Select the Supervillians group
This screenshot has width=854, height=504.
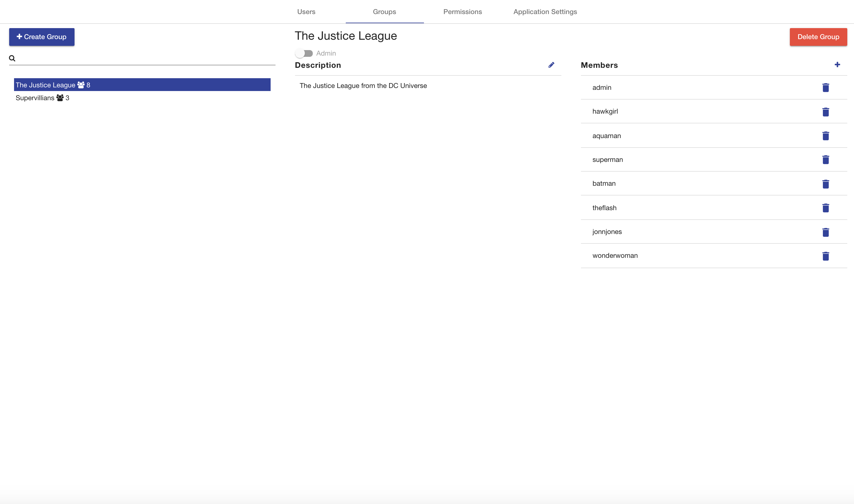tap(35, 97)
